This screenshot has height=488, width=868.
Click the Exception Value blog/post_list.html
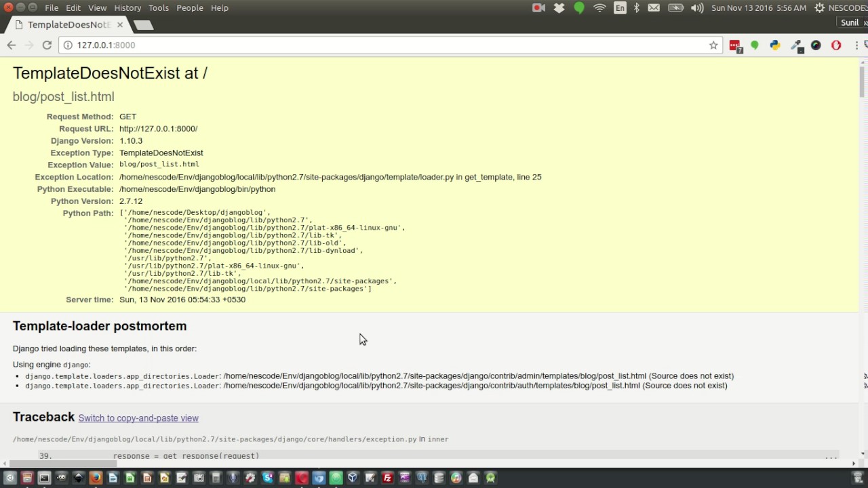159,164
